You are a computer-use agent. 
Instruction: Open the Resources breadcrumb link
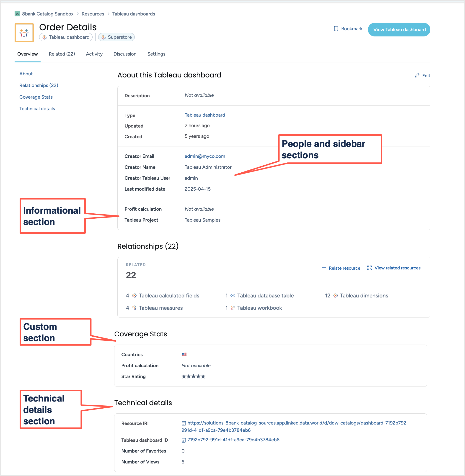click(x=93, y=14)
